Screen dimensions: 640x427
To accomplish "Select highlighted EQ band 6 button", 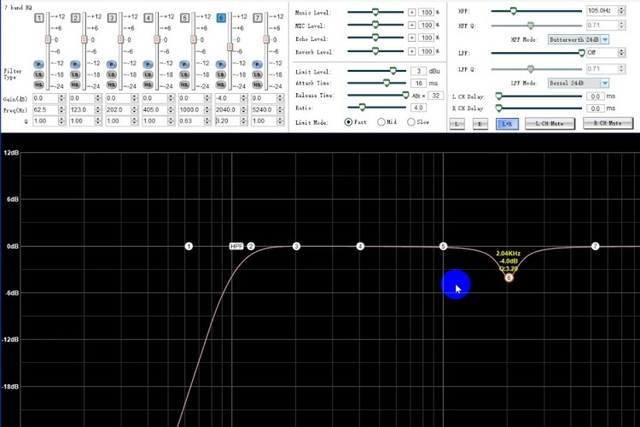I will 221,18.
